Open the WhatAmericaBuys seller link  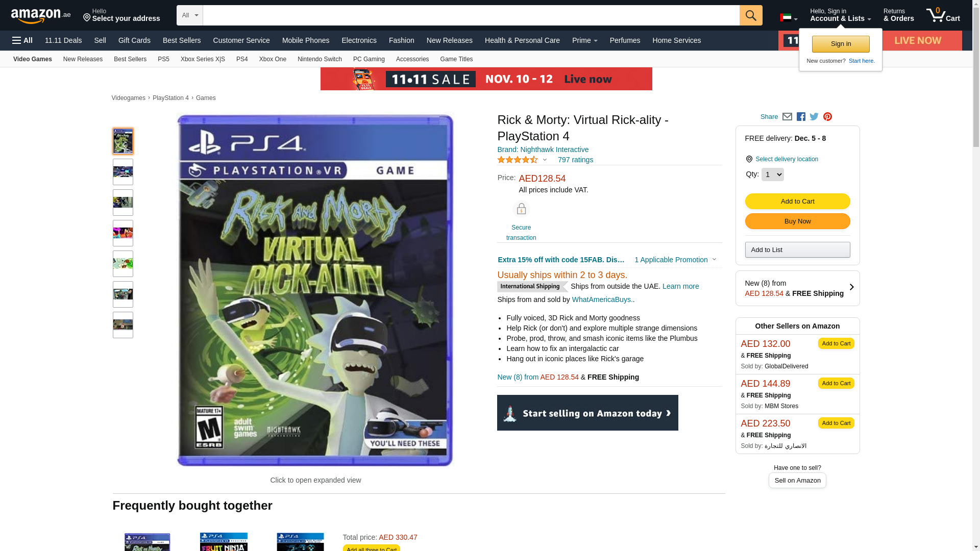click(x=601, y=300)
